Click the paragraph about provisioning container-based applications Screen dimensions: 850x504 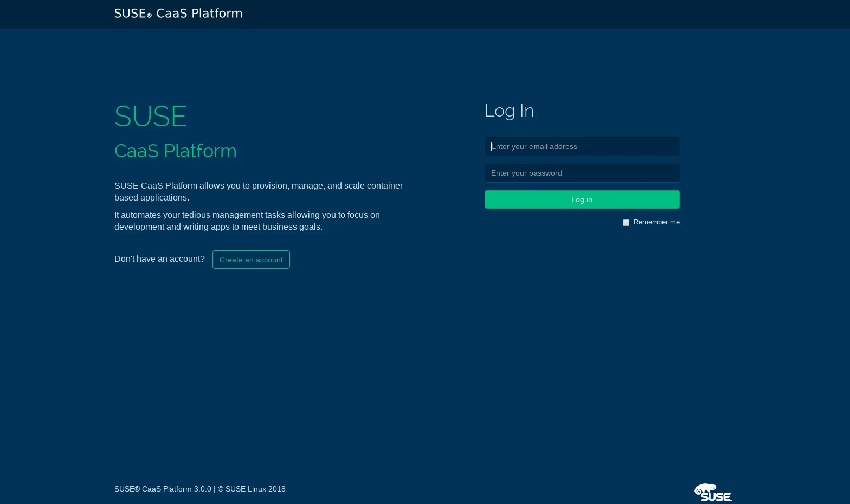[x=260, y=191]
